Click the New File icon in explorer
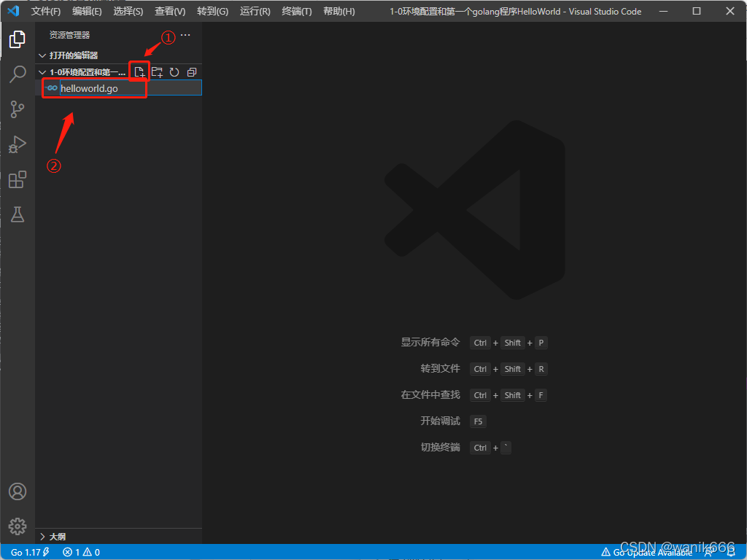Viewport: 747px width, 560px height. [x=139, y=72]
